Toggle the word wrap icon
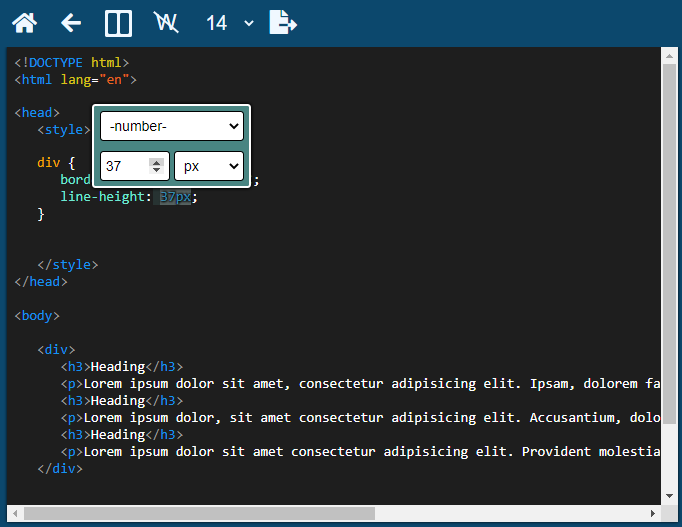The height and width of the screenshot is (527, 682). point(166,22)
